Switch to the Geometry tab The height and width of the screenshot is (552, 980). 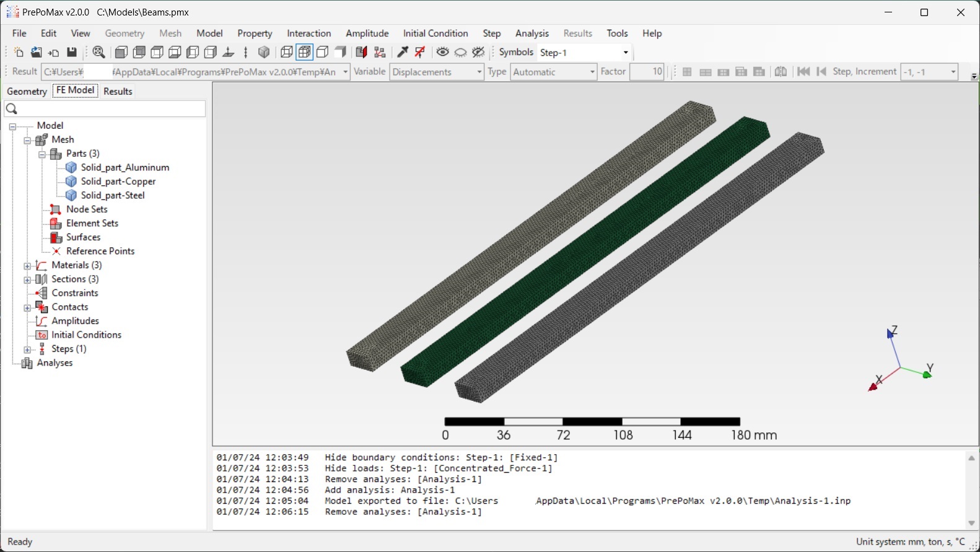point(27,91)
